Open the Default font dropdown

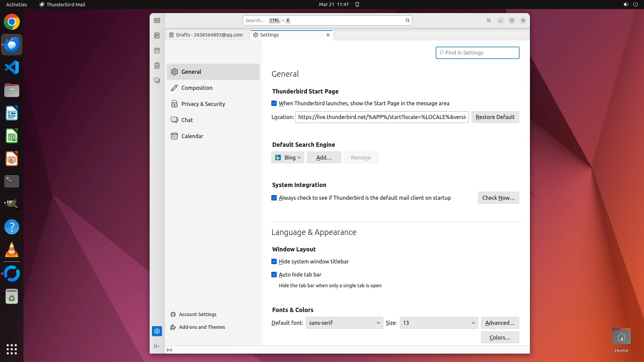[x=344, y=323]
